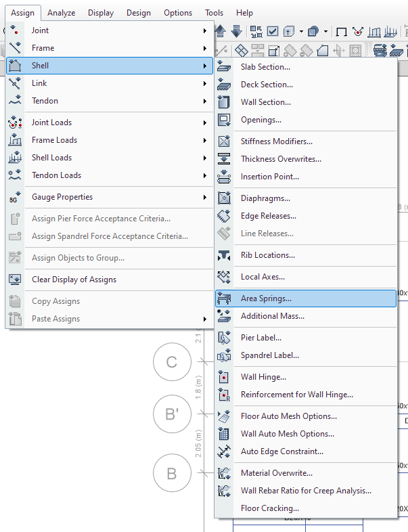Choose Stiffness Modifiers option
The height and width of the screenshot is (532, 408).
276,141
